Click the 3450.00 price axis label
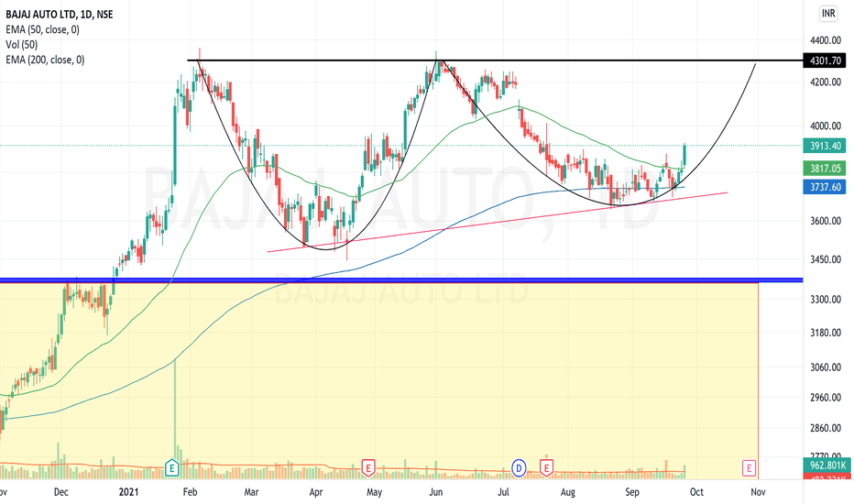 click(x=826, y=259)
